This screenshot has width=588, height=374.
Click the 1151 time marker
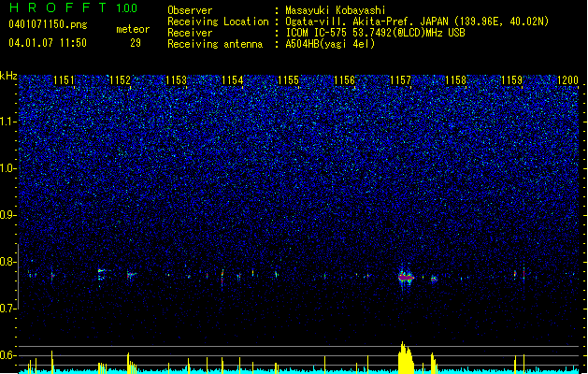coord(65,80)
